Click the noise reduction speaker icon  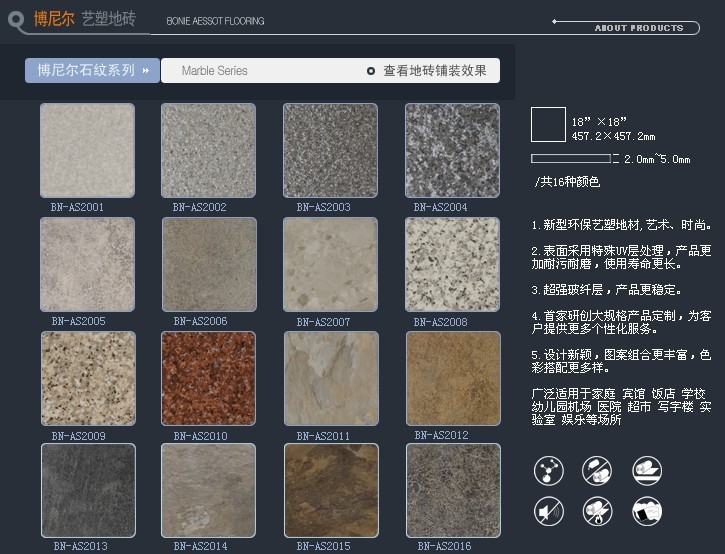pos(549,511)
